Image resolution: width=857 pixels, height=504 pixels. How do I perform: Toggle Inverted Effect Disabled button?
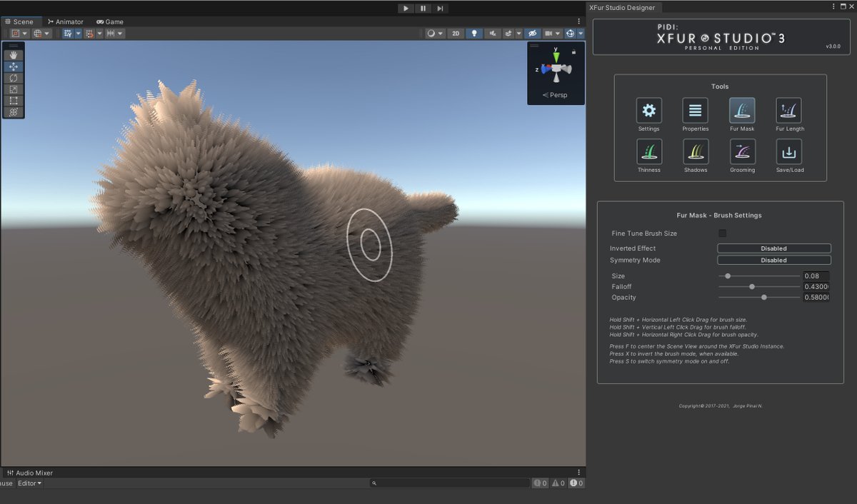click(774, 248)
